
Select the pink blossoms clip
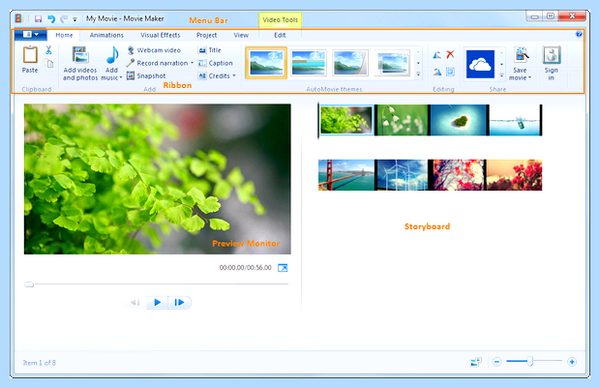[457, 175]
